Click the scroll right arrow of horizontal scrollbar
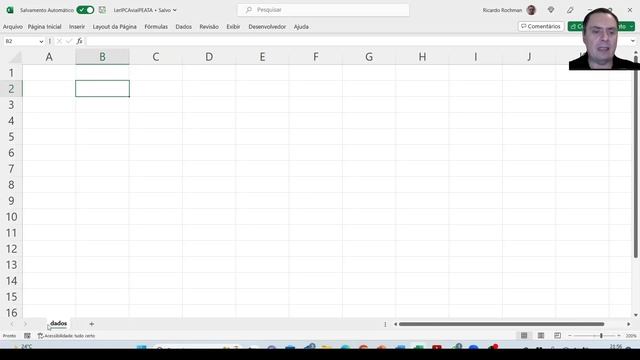Viewport: 640px width, 360px height. click(x=629, y=324)
